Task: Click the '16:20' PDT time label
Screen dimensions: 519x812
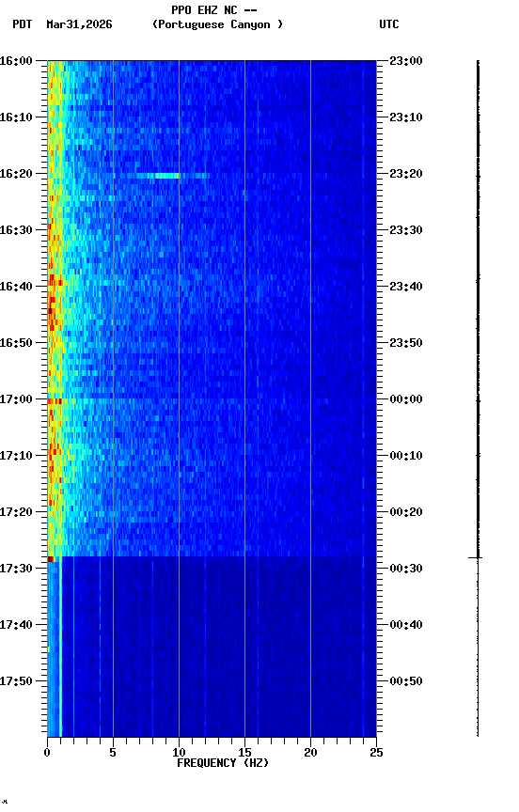Action: pyautogui.click(x=16, y=174)
